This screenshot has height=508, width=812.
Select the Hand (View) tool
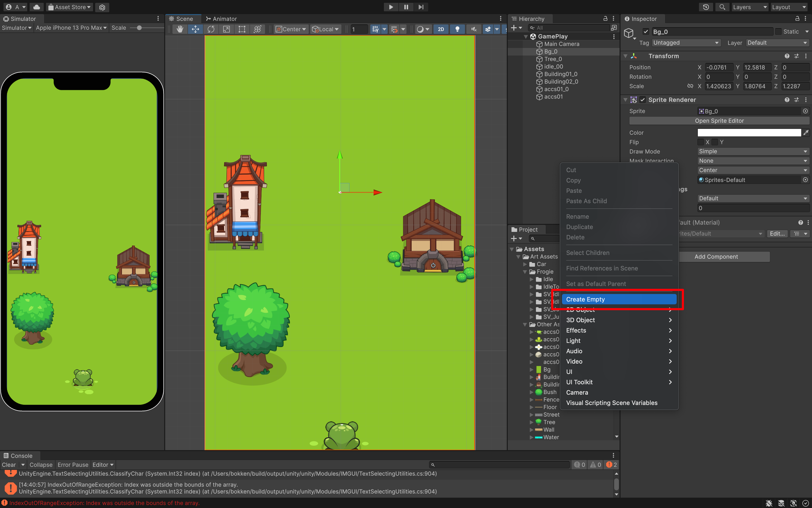pos(180,29)
